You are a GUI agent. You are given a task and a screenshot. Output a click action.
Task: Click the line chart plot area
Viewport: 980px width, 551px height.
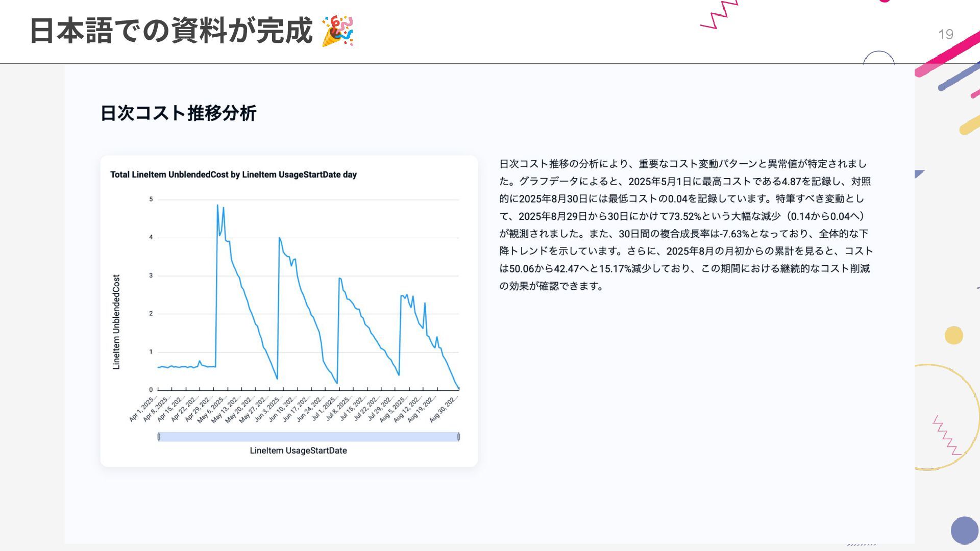pyautogui.click(x=308, y=294)
